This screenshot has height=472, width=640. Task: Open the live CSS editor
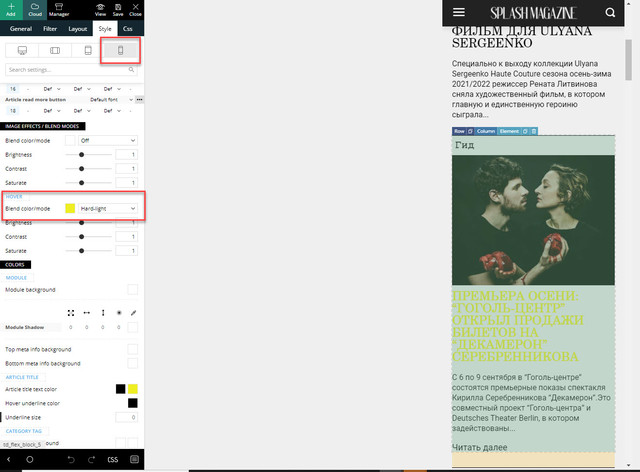pos(113,459)
